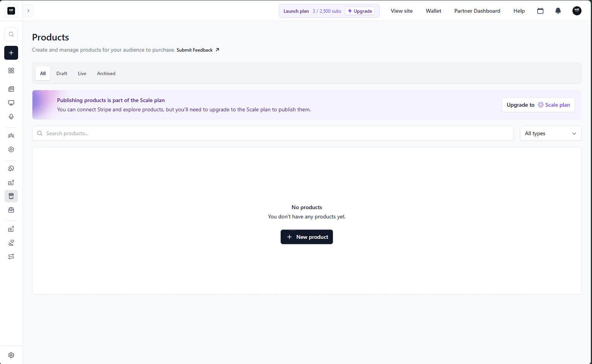This screenshot has width=592, height=364.
Task: Focus the Search products field
Action: pos(273,133)
